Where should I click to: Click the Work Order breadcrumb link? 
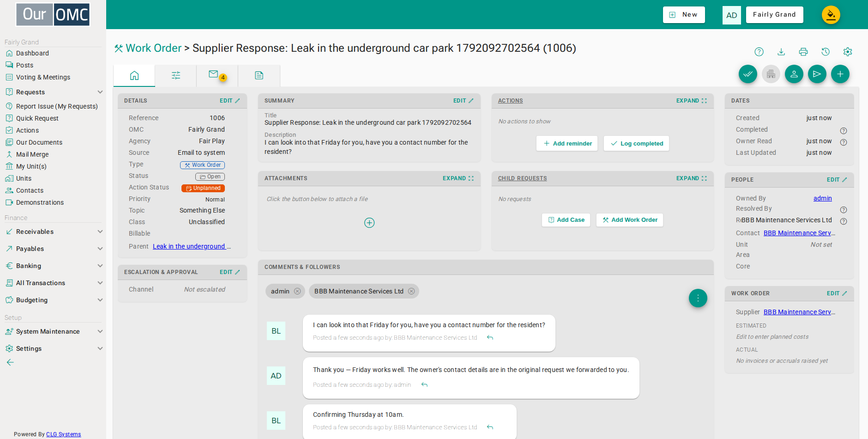pyautogui.click(x=153, y=48)
